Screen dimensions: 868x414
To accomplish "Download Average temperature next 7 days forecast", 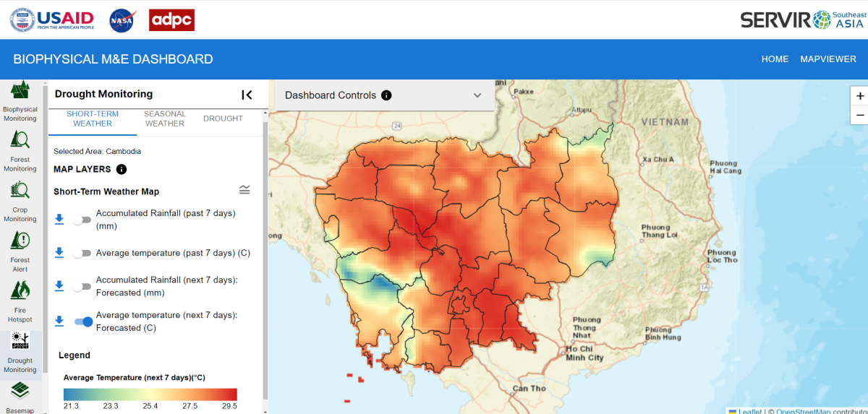I will (60, 322).
